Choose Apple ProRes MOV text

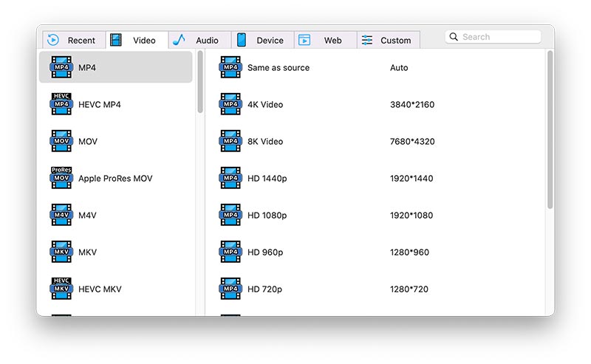[x=115, y=178]
